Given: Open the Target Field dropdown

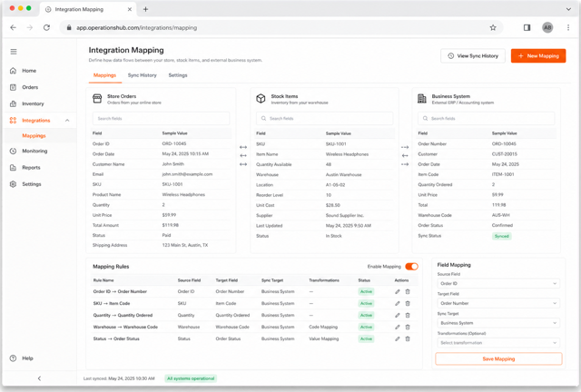Looking at the screenshot, I should tap(498, 303).
